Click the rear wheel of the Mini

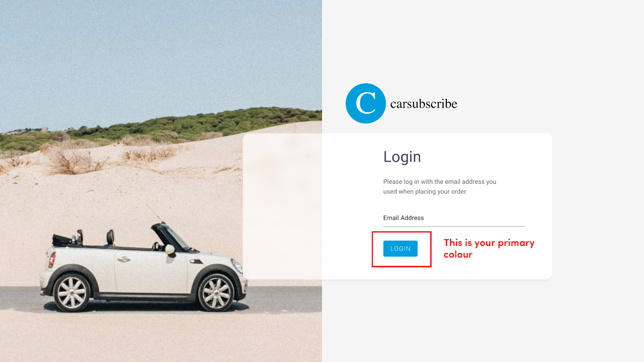[72, 293]
